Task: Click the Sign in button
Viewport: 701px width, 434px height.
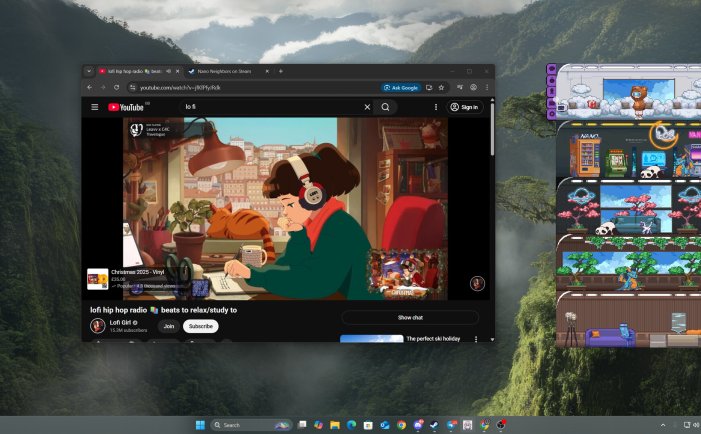Action: point(464,107)
